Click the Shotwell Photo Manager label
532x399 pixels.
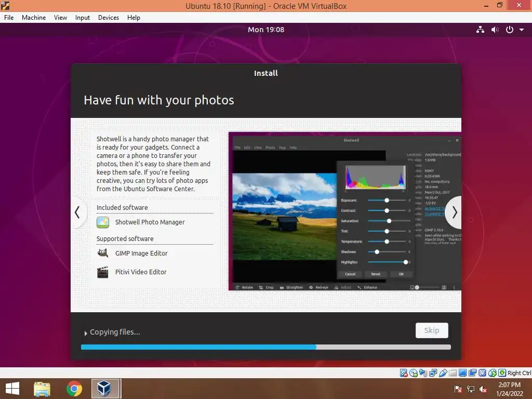click(150, 222)
